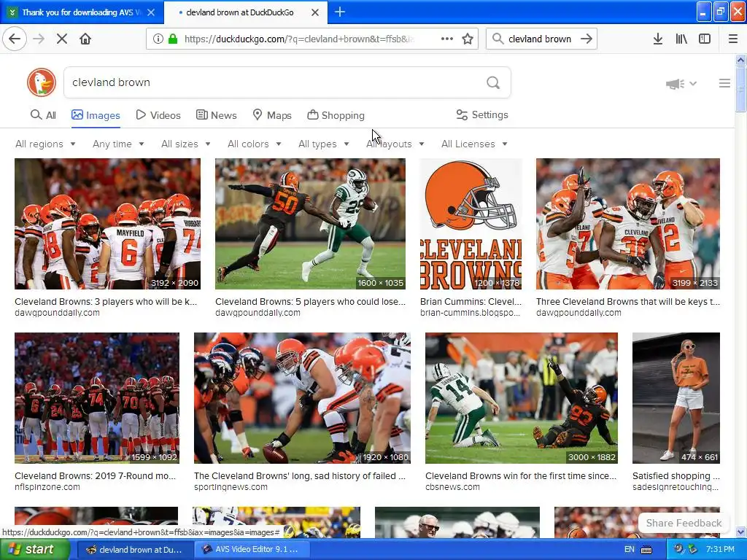Open link 'Three Cleveland Browns that will be keys t...'
This screenshot has height=560, width=747.
[x=628, y=301]
